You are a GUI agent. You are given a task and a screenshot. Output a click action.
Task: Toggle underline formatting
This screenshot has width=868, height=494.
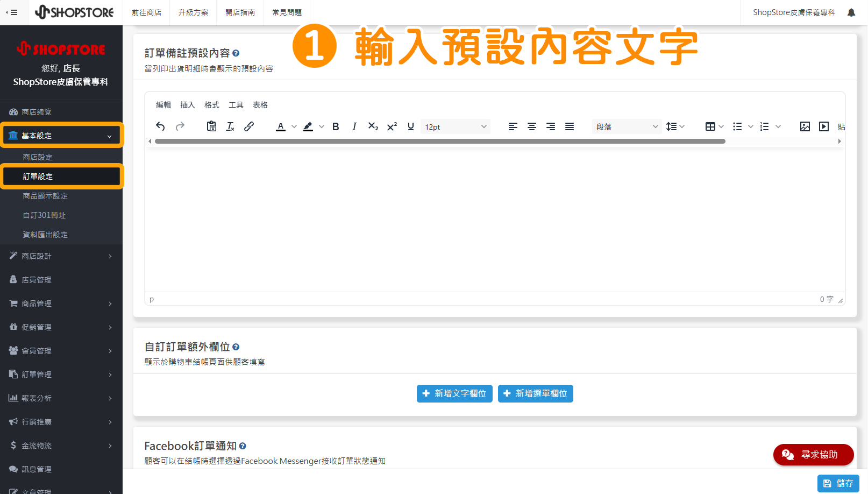[x=411, y=126]
